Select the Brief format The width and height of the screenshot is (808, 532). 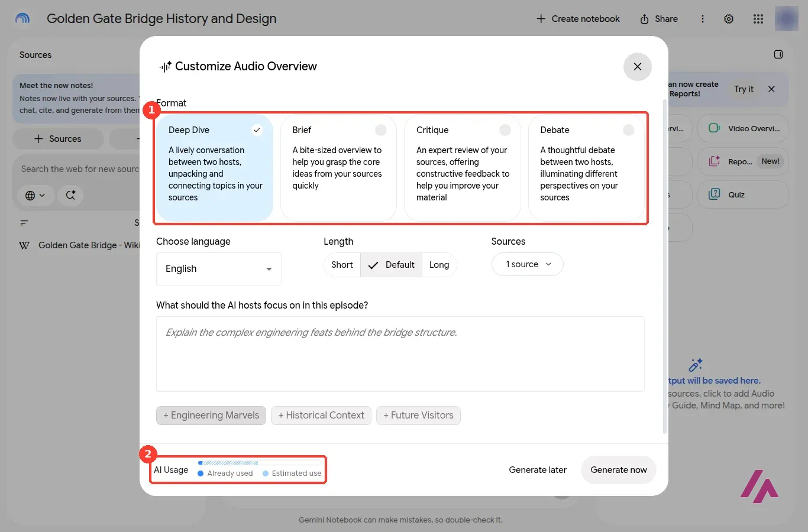pos(338,167)
